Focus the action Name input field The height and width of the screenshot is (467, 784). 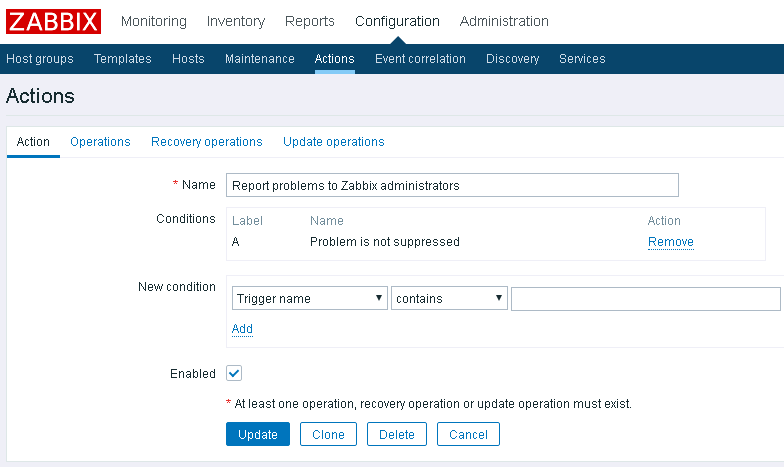(x=452, y=185)
